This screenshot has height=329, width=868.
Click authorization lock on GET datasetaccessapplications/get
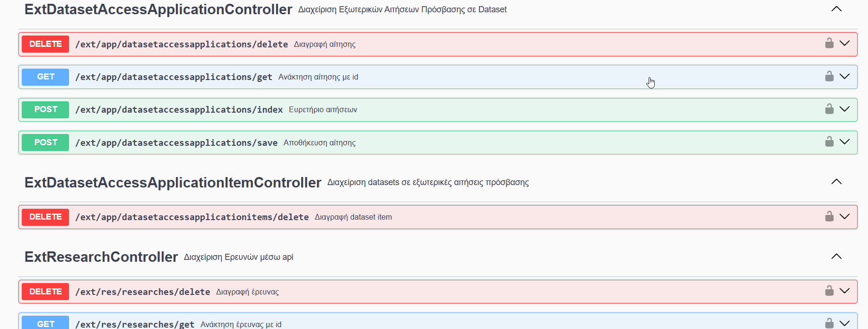(x=829, y=76)
